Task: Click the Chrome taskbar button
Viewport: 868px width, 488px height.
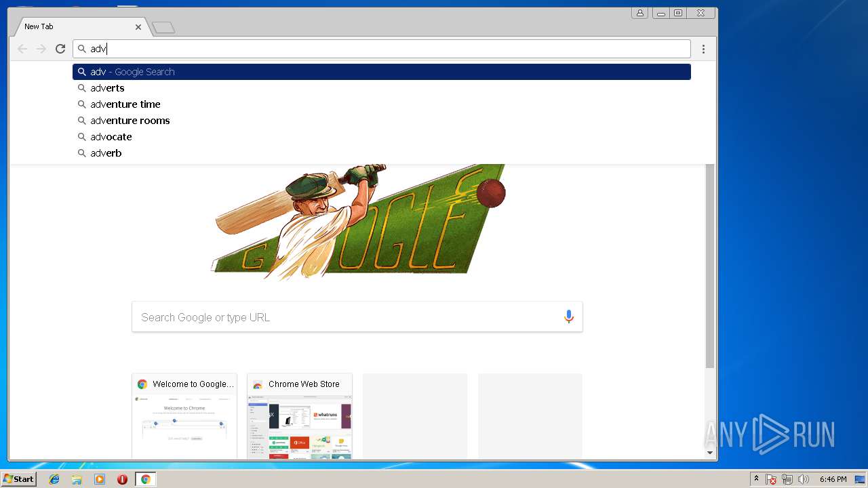Action: 145,479
